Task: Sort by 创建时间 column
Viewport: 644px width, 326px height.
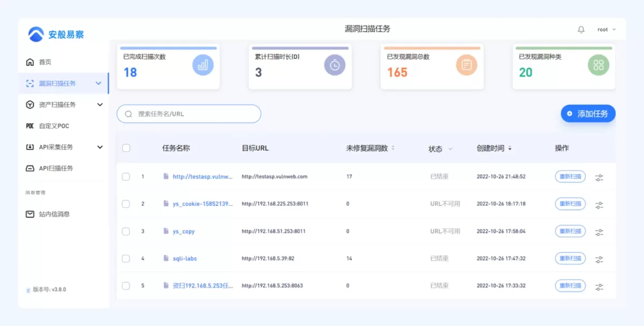Action: point(509,149)
